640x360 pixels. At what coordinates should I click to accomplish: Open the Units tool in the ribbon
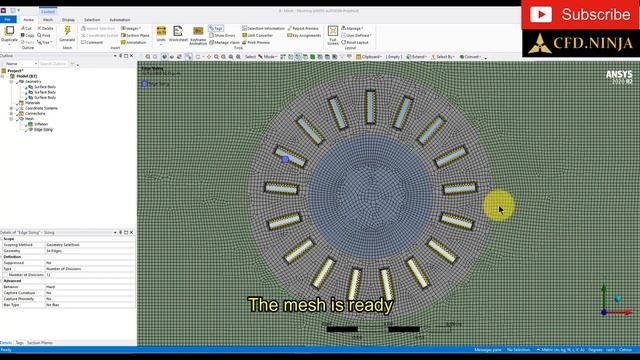pos(161,34)
